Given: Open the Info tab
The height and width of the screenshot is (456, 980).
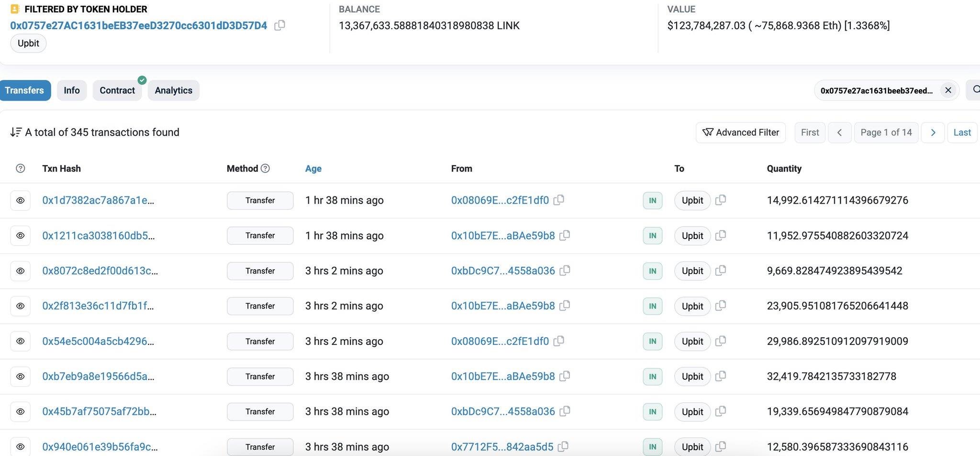Looking at the screenshot, I should pyautogui.click(x=72, y=91).
